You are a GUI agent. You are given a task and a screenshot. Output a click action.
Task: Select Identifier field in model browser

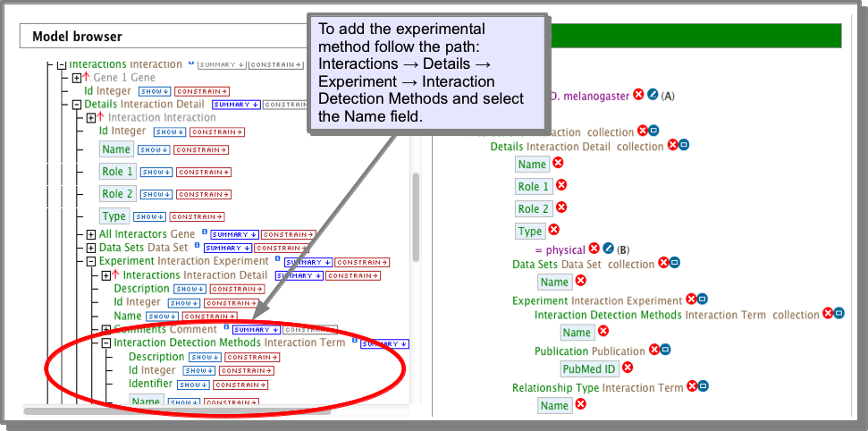[150, 384]
